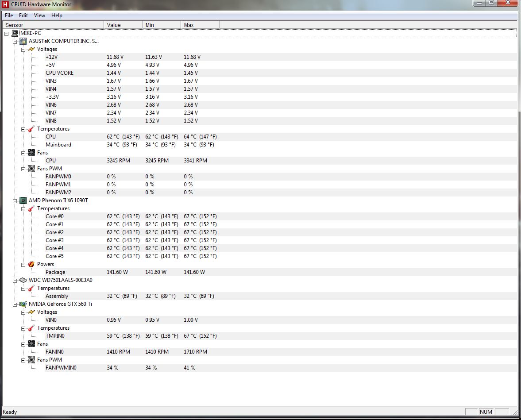Select the VIN8 voltage row
Image resolution: width=521 pixels, height=420 pixels.
click(281, 121)
